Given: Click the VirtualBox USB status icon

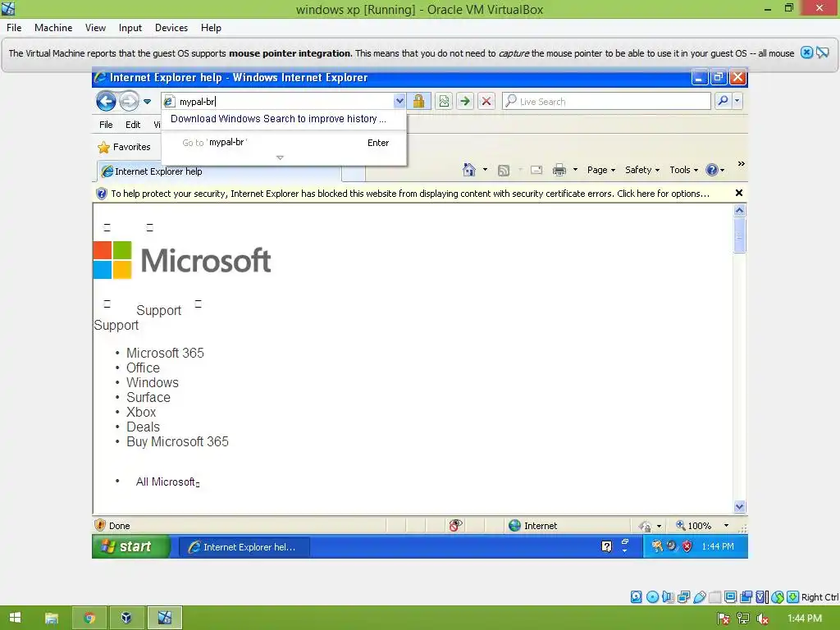Looking at the screenshot, I should click(699, 597).
